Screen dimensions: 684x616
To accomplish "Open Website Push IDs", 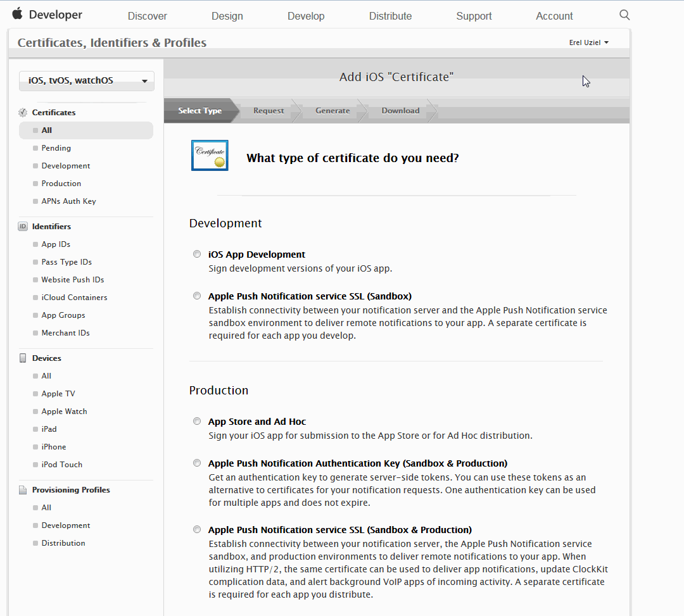I will click(72, 280).
